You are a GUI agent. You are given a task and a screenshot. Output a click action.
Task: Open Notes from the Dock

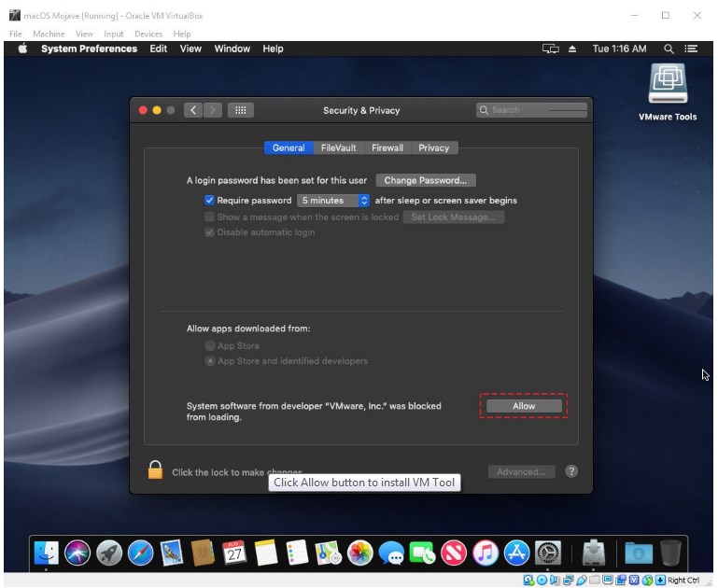(x=266, y=553)
